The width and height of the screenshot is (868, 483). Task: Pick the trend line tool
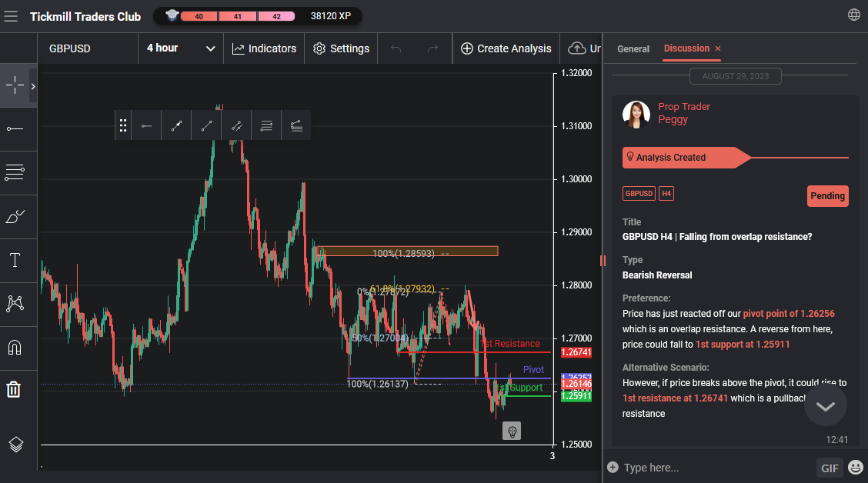[206, 125]
